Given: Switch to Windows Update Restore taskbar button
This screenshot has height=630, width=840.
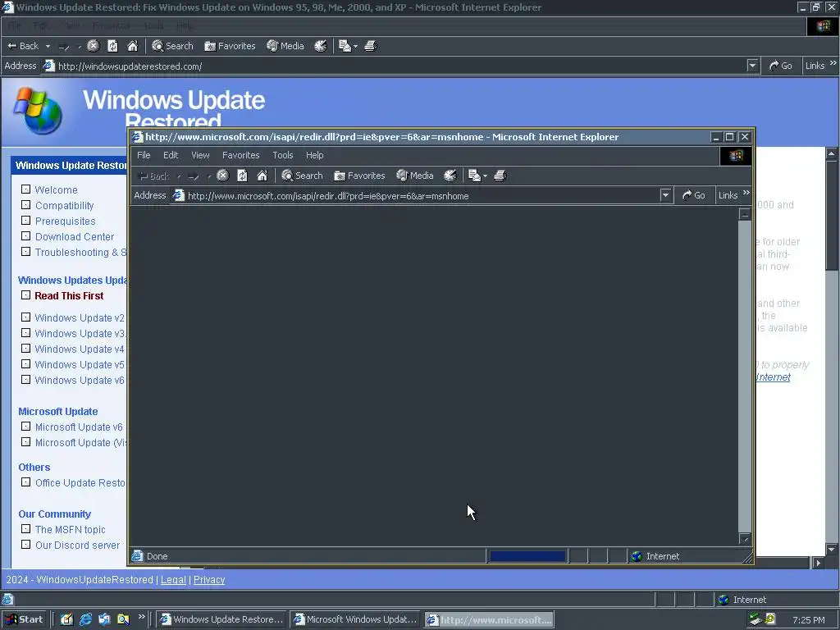Looking at the screenshot, I should click(221, 619).
